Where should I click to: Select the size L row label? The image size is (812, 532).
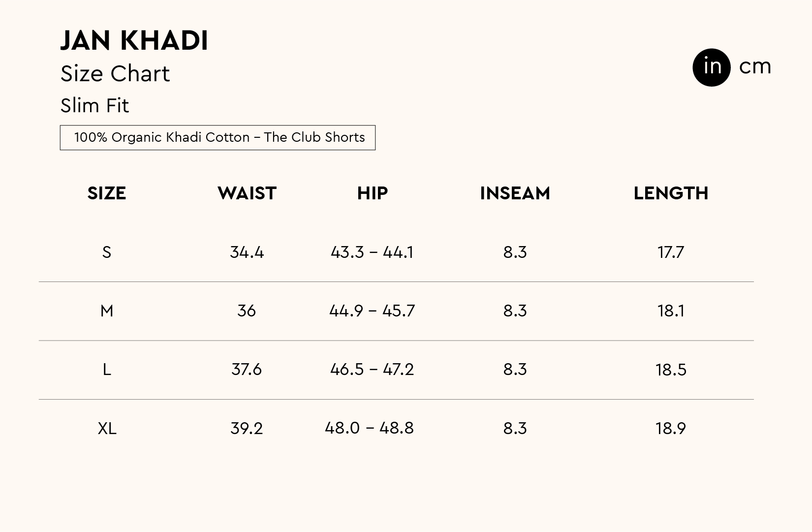107,370
